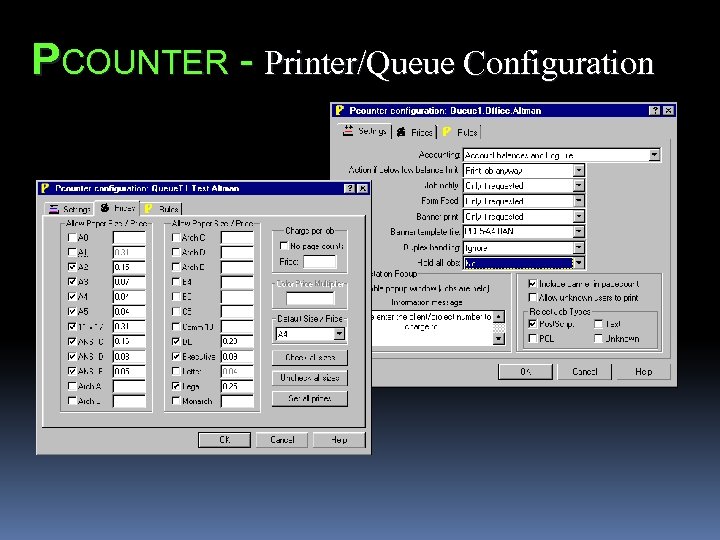Enable the A0 paper size checkbox
The image size is (720, 540).
tap(72, 237)
